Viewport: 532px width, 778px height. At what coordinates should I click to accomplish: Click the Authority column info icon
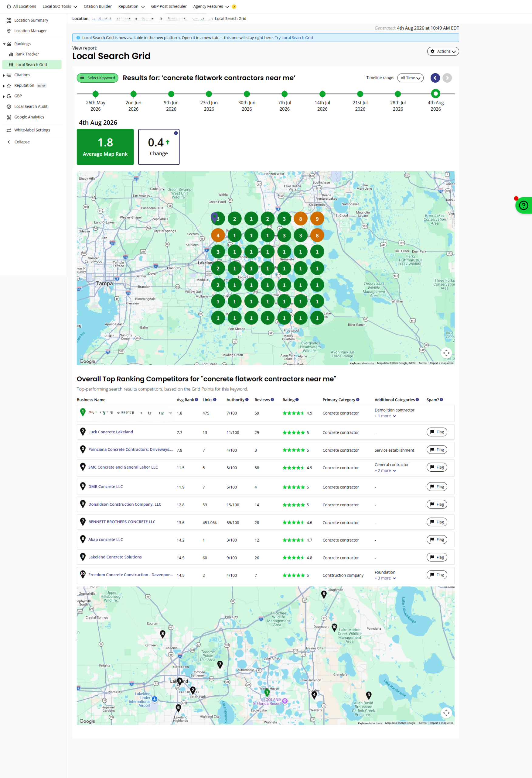[x=247, y=399]
